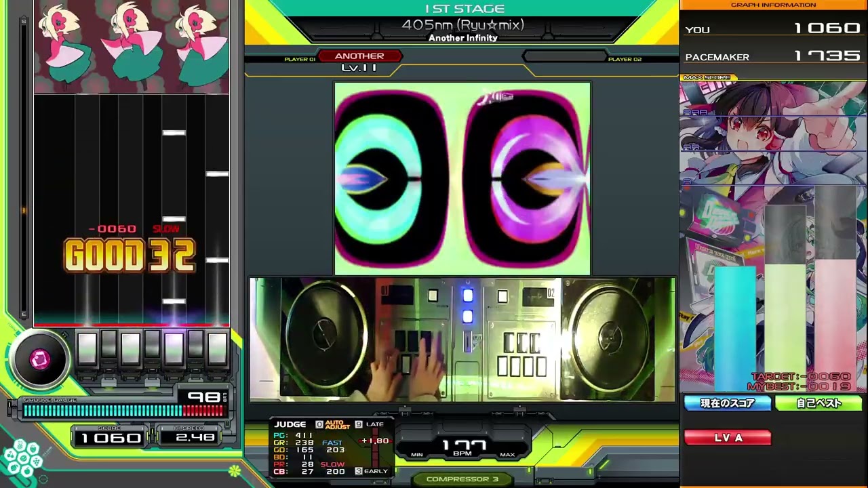
Task: Click the Another Infinity artist text
Action: coord(463,38)
